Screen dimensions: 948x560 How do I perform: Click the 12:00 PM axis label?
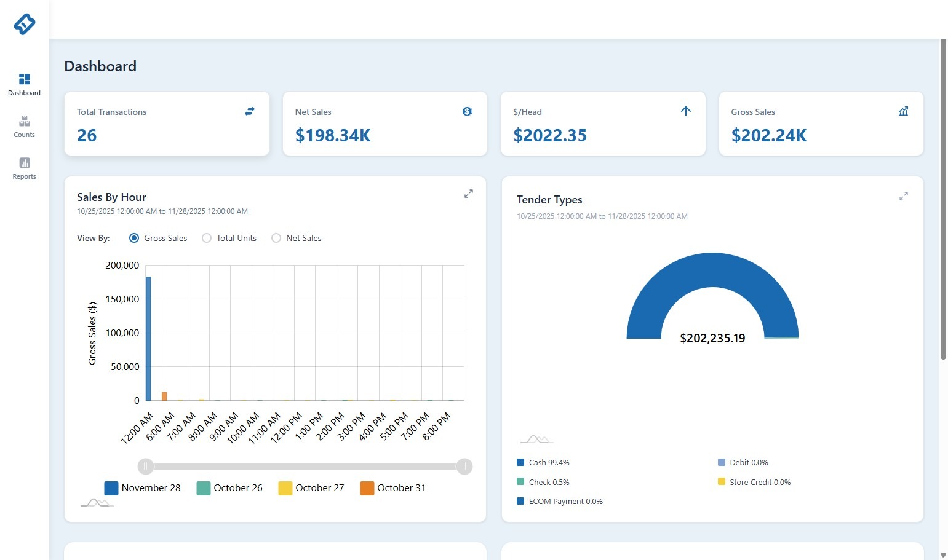[x=287, y=427]
